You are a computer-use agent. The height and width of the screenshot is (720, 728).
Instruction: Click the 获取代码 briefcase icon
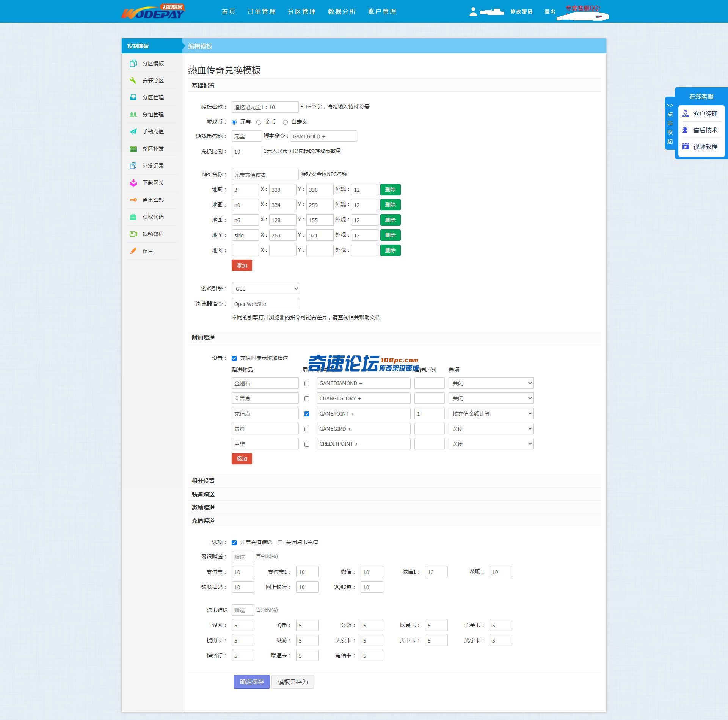click(x=133, y=217)
